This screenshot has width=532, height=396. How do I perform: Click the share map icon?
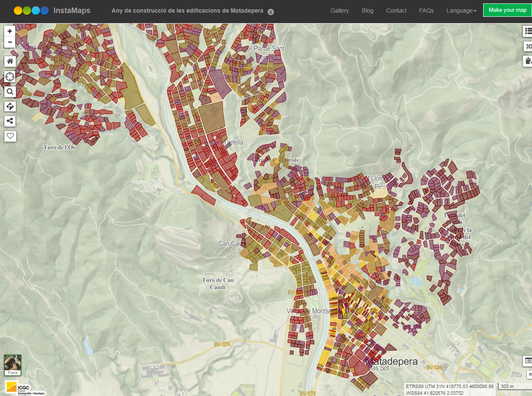[10, 121]
